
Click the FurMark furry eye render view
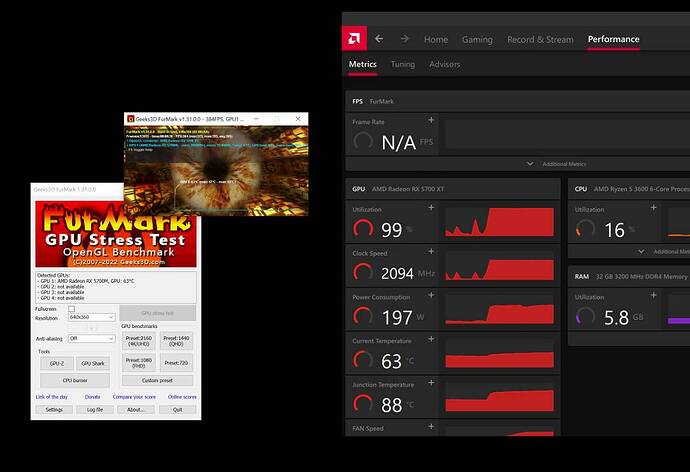[216, 171]
